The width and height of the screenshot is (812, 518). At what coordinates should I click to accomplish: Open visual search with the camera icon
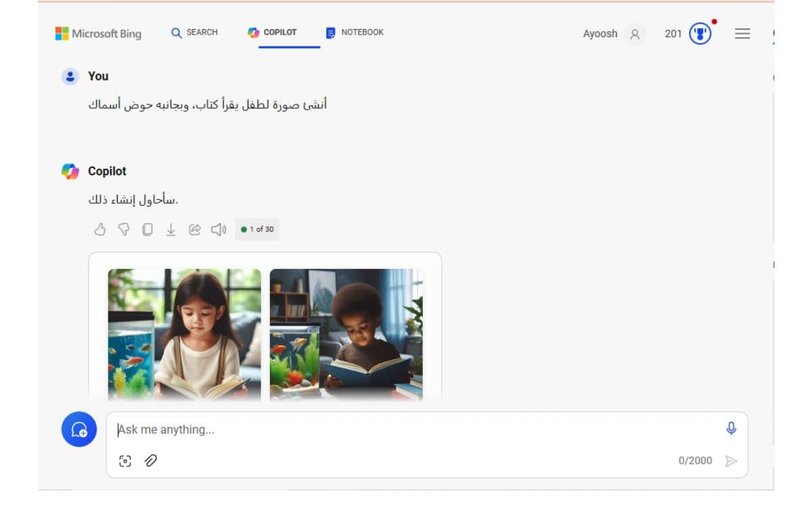pyautogui.click(x=126, y=460)
